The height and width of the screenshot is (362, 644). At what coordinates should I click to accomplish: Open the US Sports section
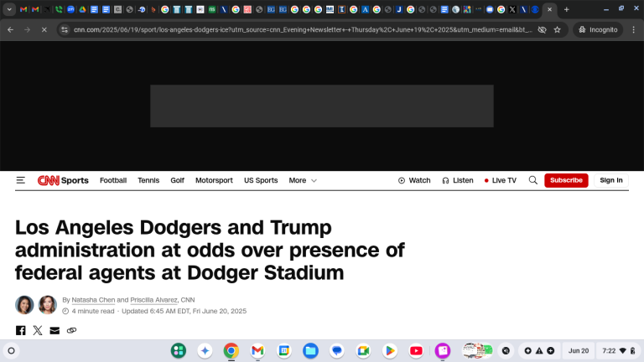pyautogui.click(x=261, y=180)
